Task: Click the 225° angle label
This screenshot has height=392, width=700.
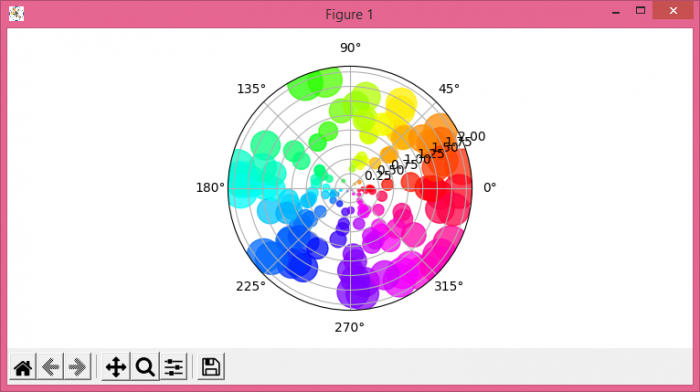Action: pos(250,286)
